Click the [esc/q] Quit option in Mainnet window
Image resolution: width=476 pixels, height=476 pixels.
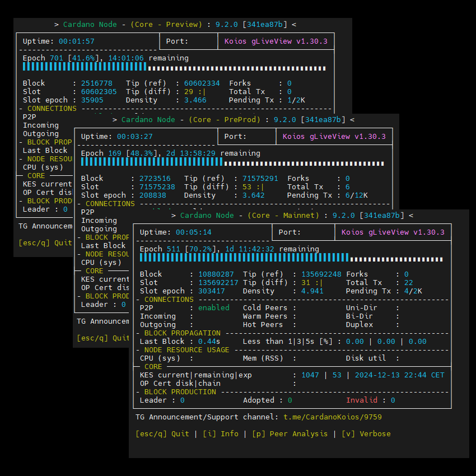coord(162,434)
